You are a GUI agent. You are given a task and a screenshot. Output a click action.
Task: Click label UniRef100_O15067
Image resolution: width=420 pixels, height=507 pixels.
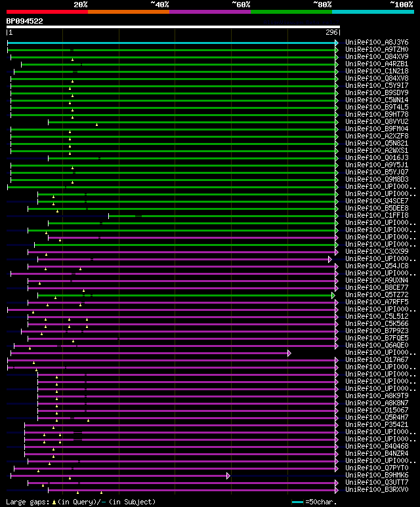[x=377, y=411]
